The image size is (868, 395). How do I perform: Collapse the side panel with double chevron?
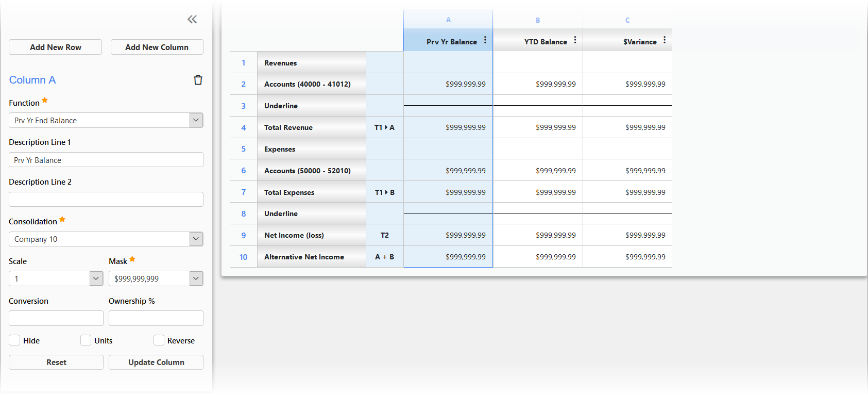click(192, 20)
